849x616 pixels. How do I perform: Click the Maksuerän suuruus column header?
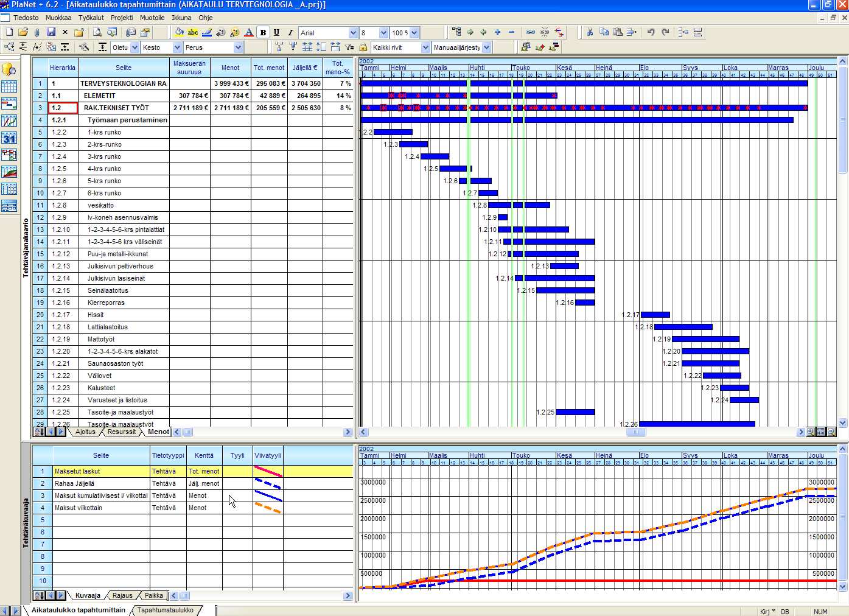click(189, 68)
